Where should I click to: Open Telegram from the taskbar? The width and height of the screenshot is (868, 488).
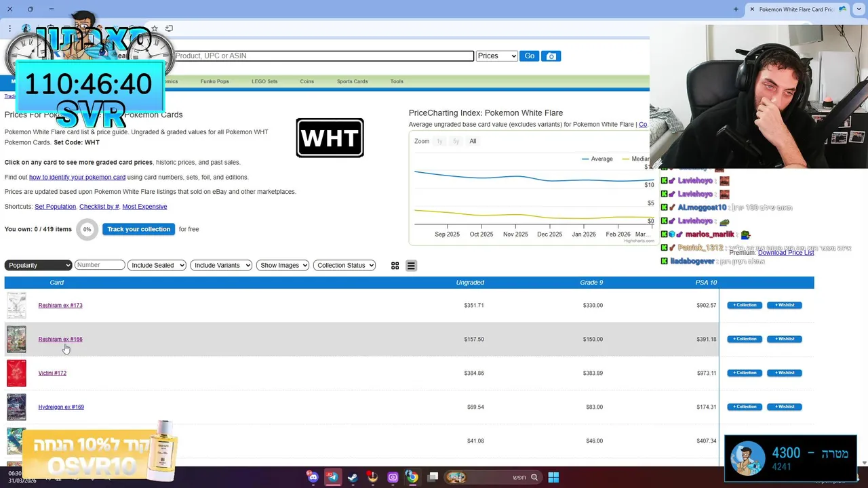[x=332, y=477]
